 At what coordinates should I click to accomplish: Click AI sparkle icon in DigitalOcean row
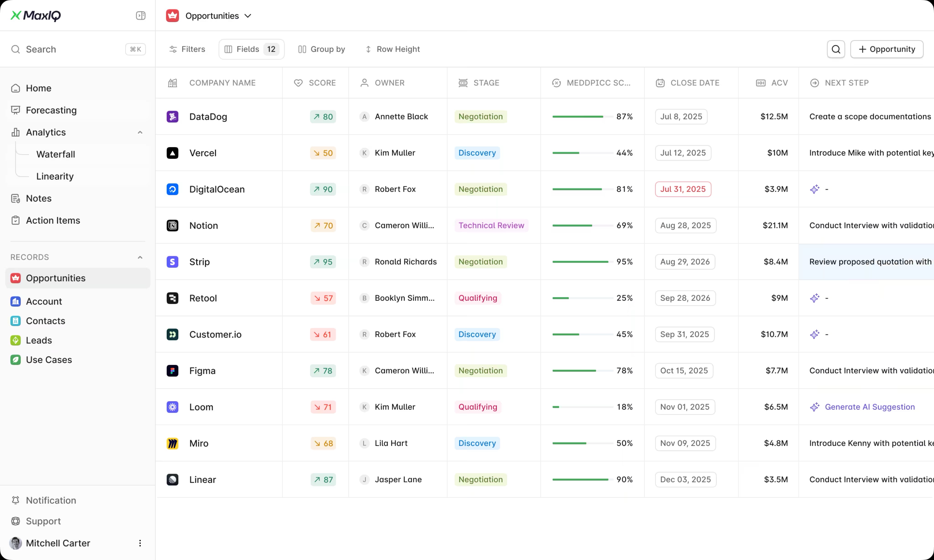[815, 189]
